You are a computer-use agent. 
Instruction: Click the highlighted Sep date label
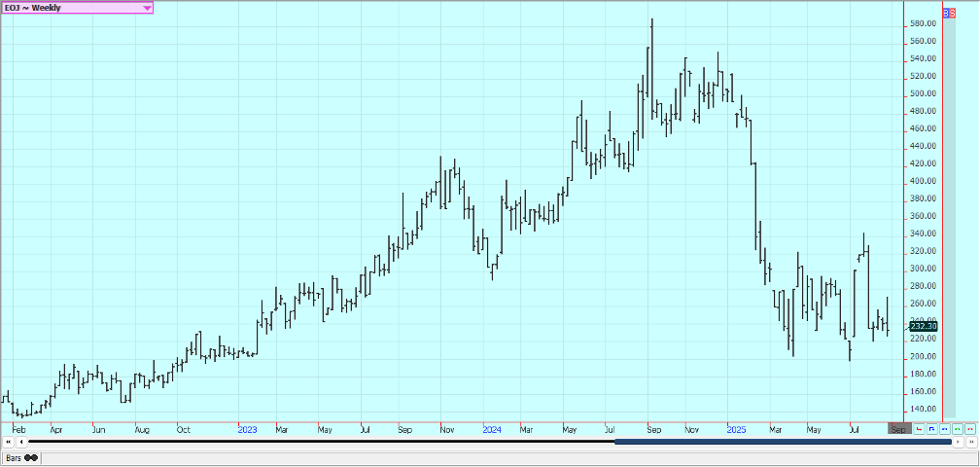(x=899, y=429)
